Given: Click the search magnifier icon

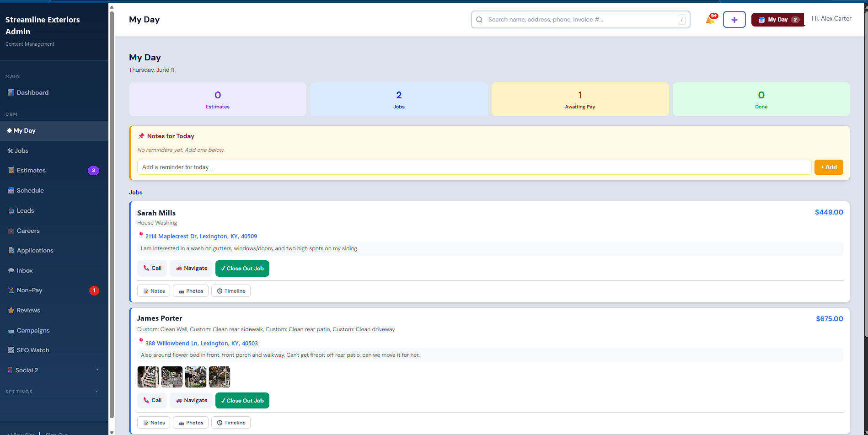Looking at the screenshot, I should pos(479,20).
